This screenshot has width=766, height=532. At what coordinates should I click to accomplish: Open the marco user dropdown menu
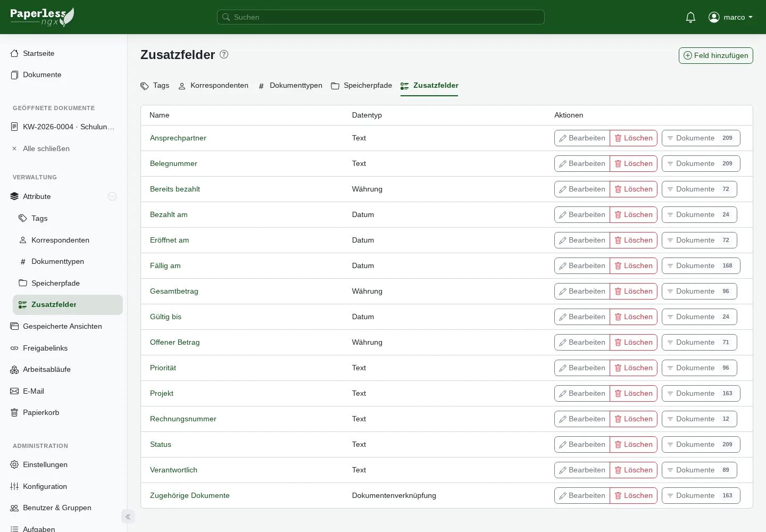click(731, 17)
